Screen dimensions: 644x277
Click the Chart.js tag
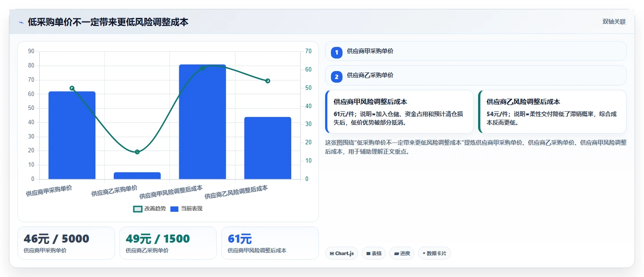point(341,253)
